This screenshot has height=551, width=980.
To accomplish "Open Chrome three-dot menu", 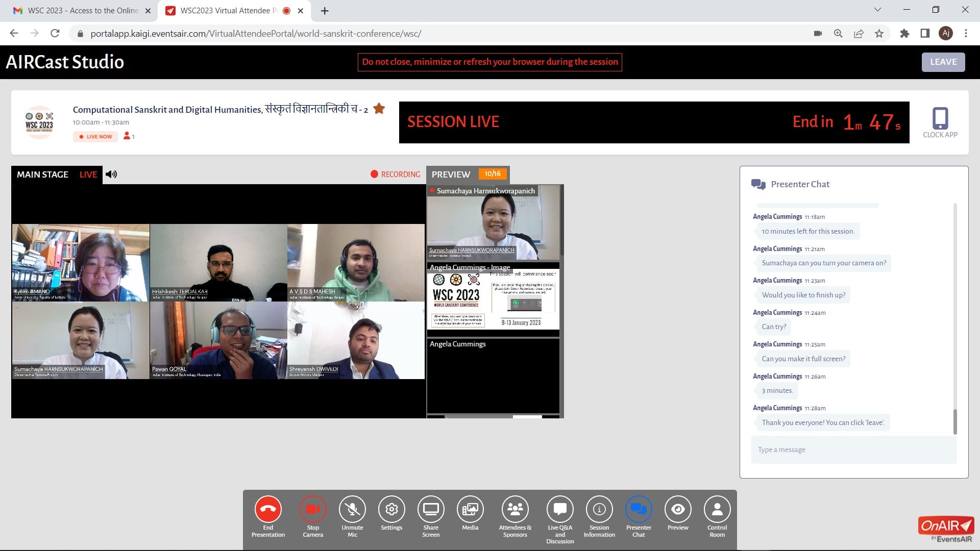I will tap(966, 34).
